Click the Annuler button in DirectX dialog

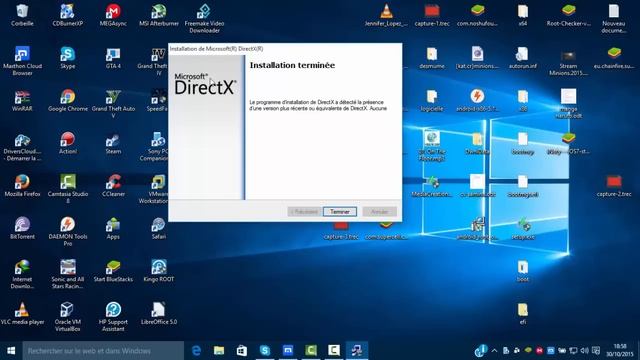(x=379, y=211)
